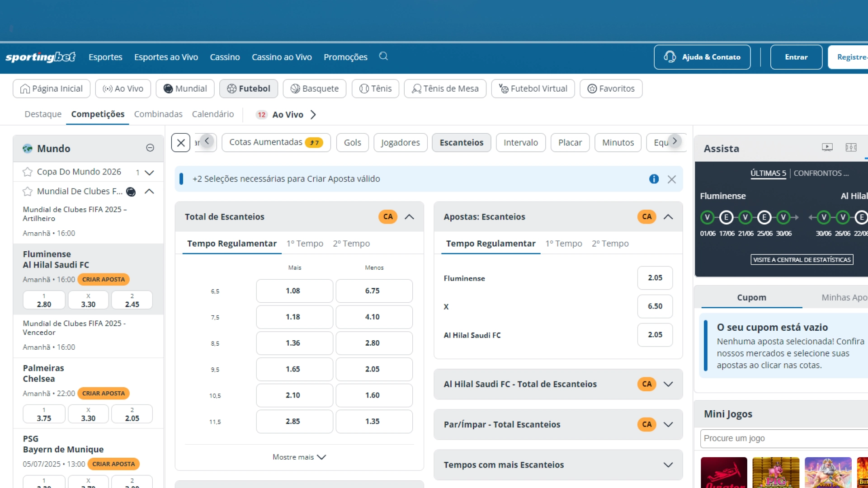
Task: Expand Al Hilal Saudi FC Total de Escanteios
Action: click(668, 384)
